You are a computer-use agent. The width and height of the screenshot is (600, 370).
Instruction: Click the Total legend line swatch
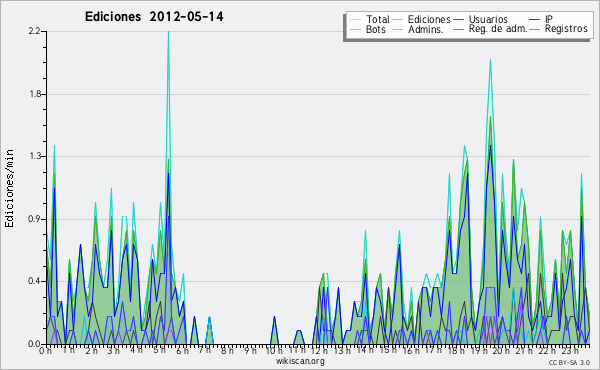coord(355,19)
